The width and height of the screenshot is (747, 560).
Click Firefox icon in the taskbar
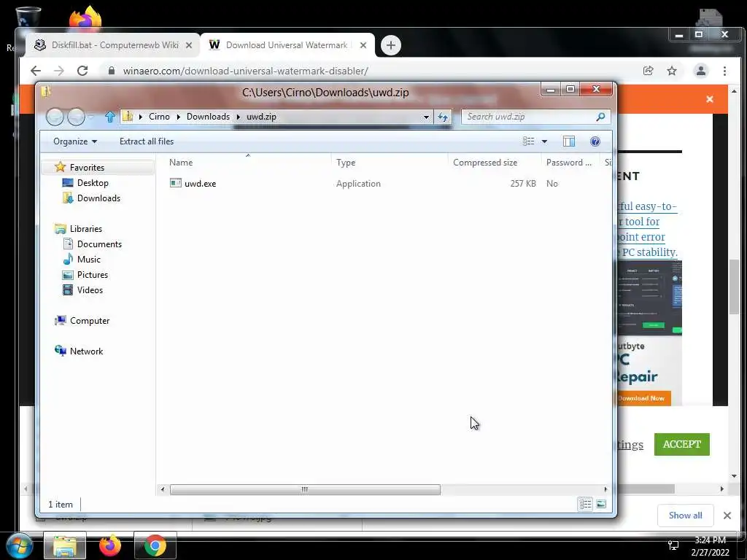[x=110, y=545]
